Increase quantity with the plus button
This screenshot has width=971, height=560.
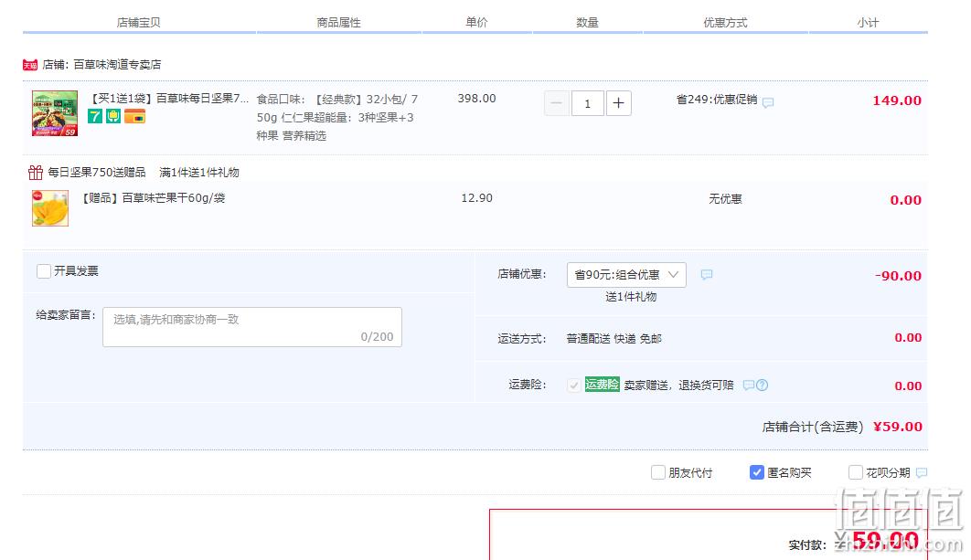coord(619,103)
